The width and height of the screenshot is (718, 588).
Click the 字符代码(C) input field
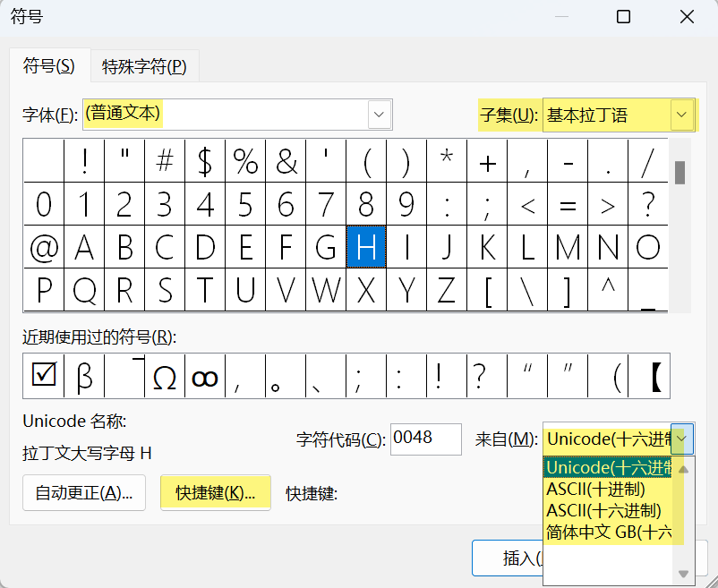[426, 439]
